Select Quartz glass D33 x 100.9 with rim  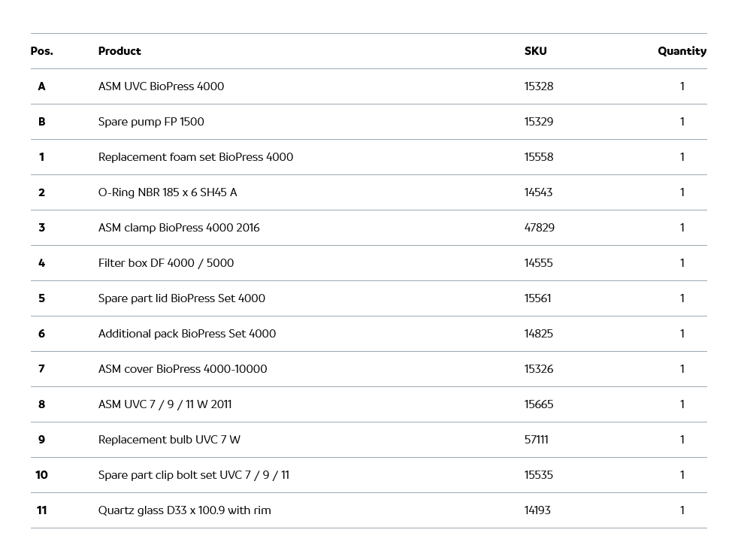[x=185, y=510]
